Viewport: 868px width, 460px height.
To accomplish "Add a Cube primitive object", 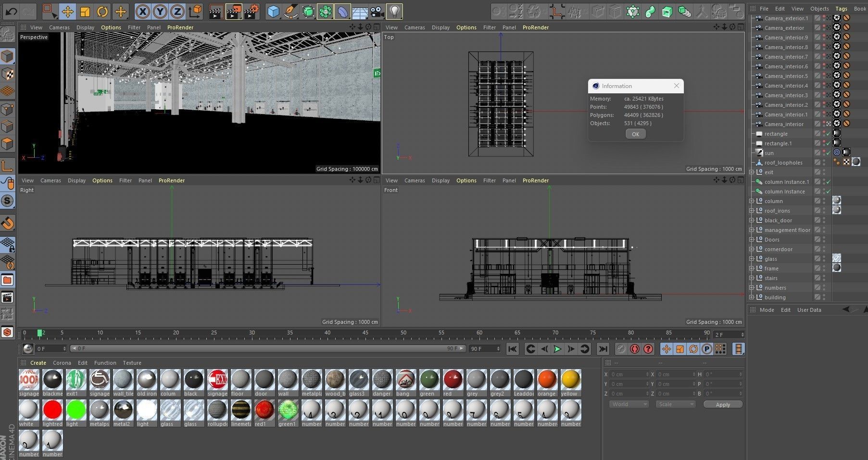I will point(273,11).
